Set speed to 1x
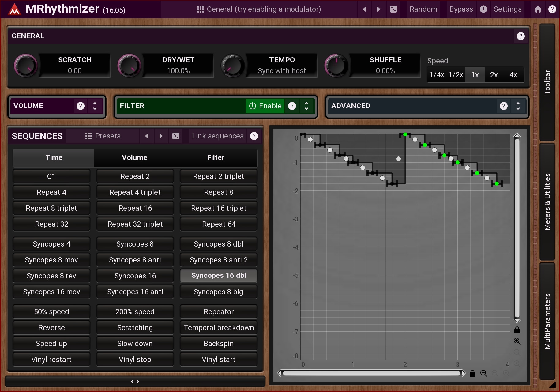 click(x=475, y=75)
